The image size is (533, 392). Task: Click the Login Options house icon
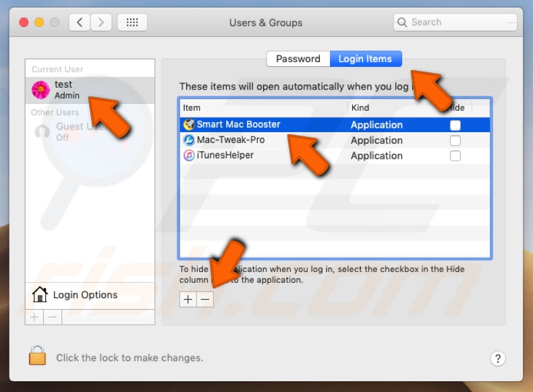click(x=40, y=294)
